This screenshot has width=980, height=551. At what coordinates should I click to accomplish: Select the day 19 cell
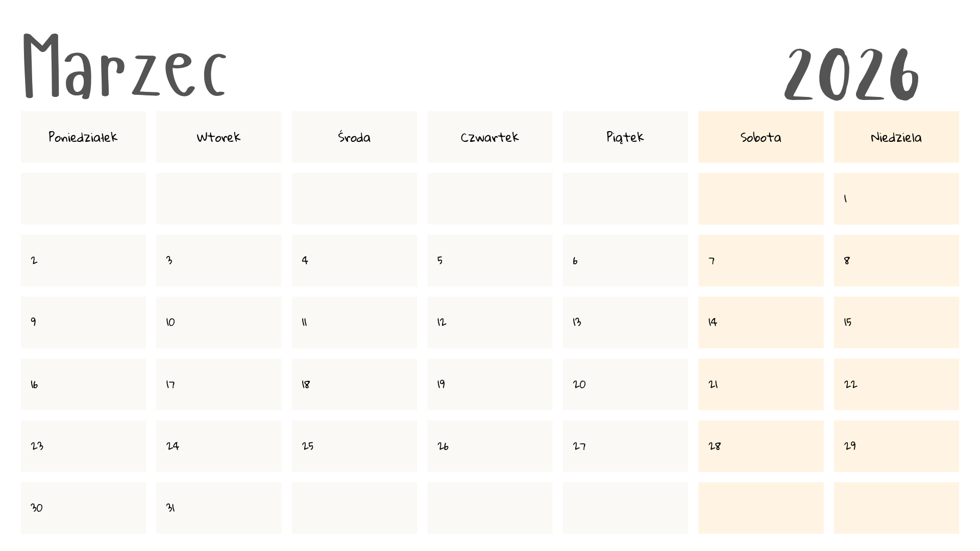click(x=489, y=384)
